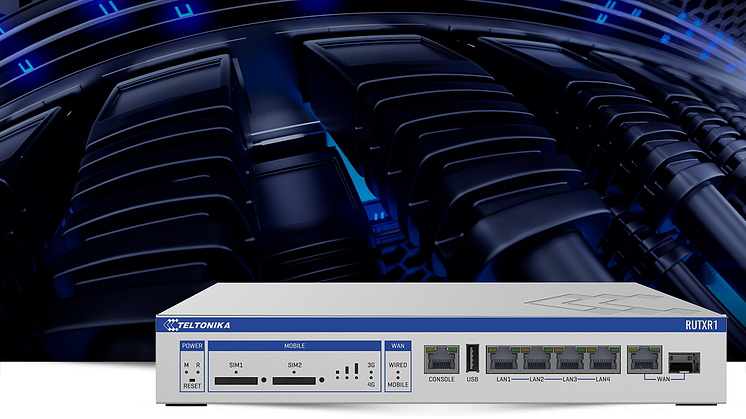Click the USB port
The image size is (746, 419).
tap(471, 359)
